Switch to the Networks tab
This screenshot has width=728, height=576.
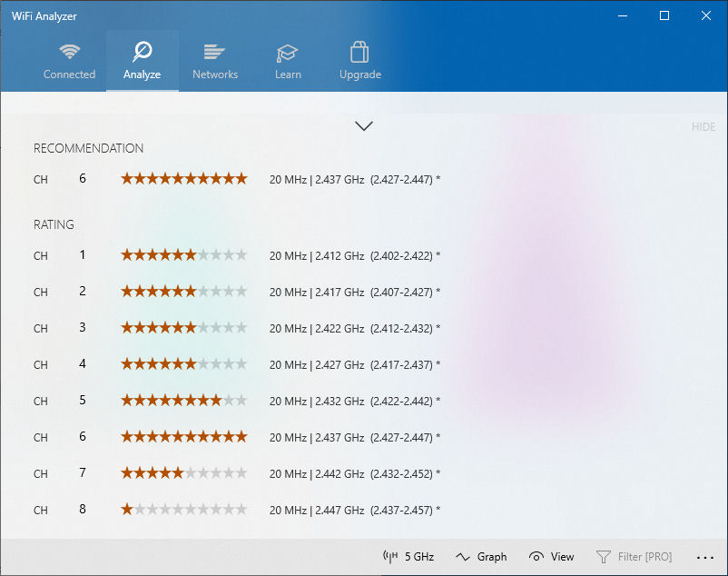click(214, 61)
